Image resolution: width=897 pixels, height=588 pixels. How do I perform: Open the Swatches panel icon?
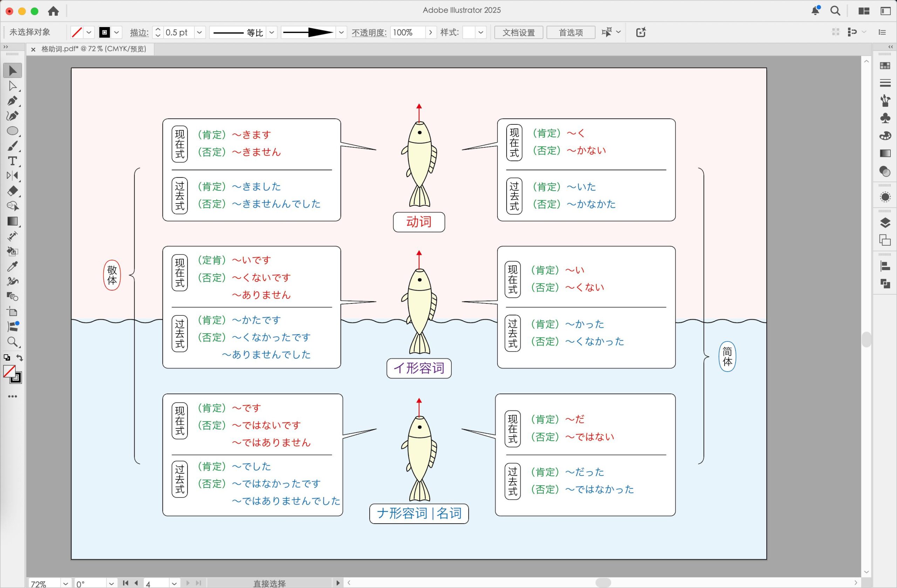(885, 66)
